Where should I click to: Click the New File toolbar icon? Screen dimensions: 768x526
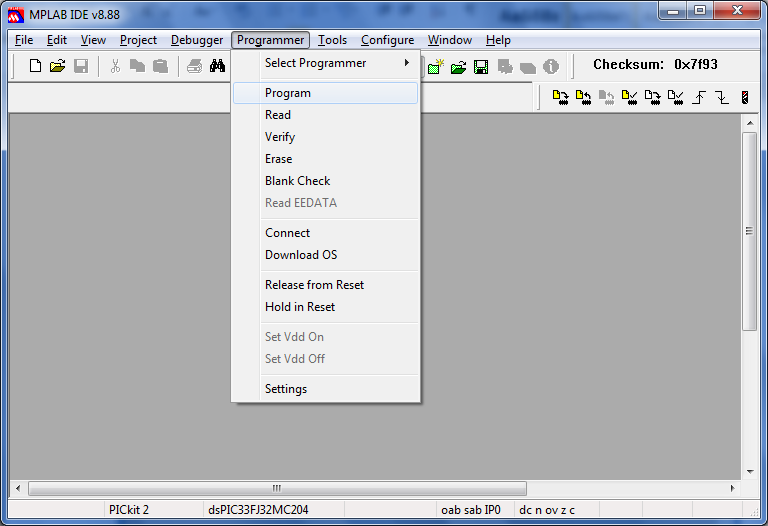click(35, 66)
